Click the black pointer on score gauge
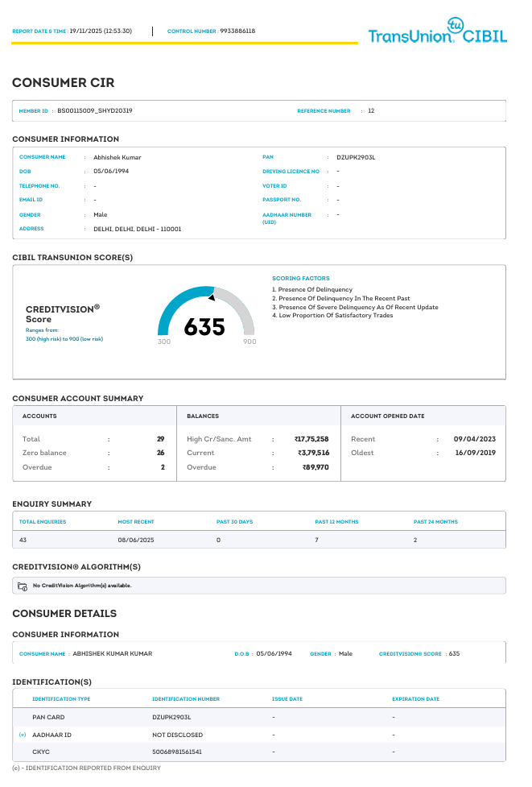This screenshot has width=532, height=787. tap(211, 297)
